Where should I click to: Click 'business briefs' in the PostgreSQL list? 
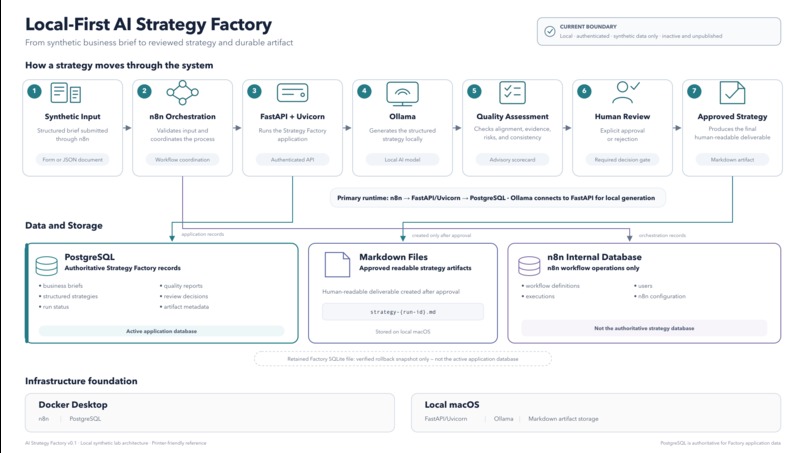pyautogui.click(x=63, y=286)
